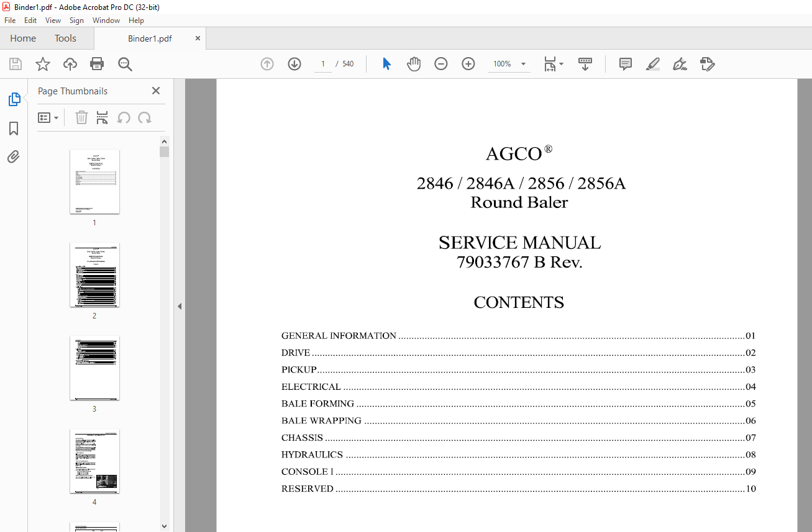Open the fit page options icon
The width and height of the screenshot is (812, 532).
550,64
